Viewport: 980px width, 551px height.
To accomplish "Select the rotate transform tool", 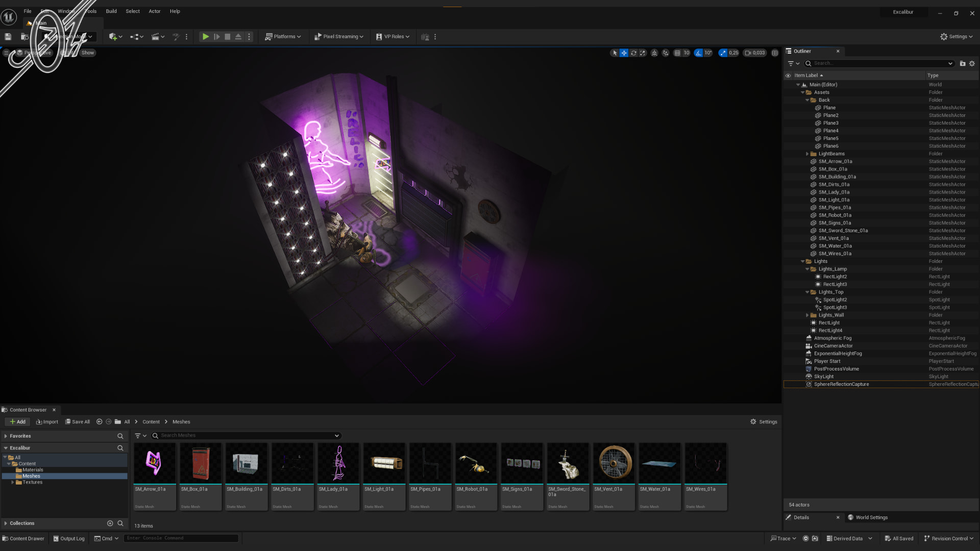I will coord(633,53).
